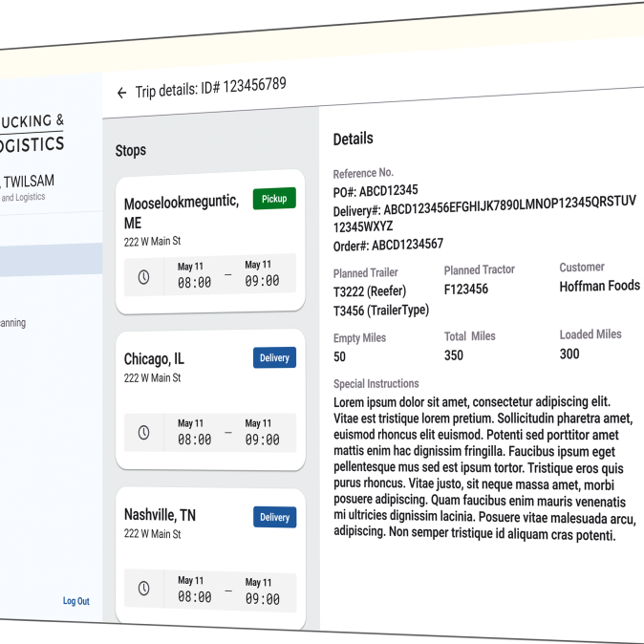The image size is (644, 644).
Task: Click the back arrow beside Trip details
Action: point(121,93)
